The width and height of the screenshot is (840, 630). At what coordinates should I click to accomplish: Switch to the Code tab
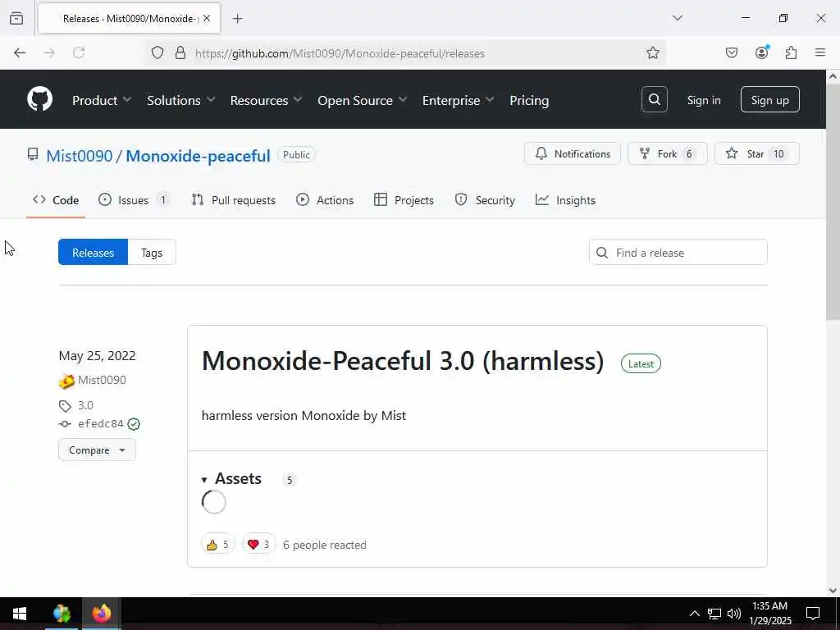(56, 200)
